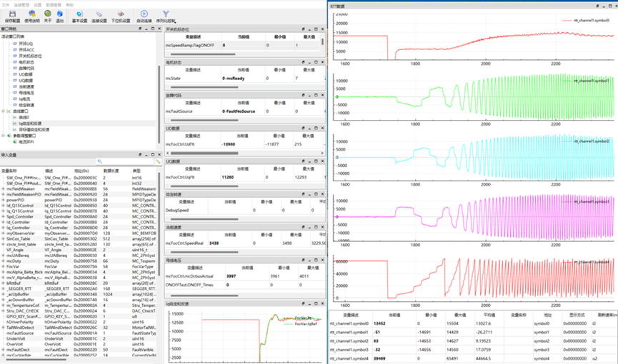Click the 关于 about icon

tap(47, 16)
